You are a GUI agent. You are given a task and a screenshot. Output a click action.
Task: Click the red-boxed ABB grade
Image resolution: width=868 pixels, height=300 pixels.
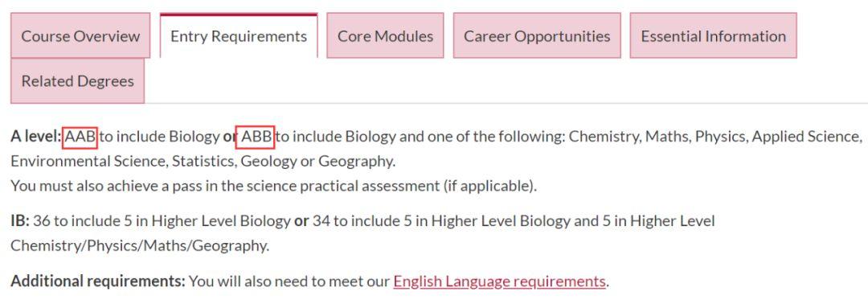[x=256, y=138]
